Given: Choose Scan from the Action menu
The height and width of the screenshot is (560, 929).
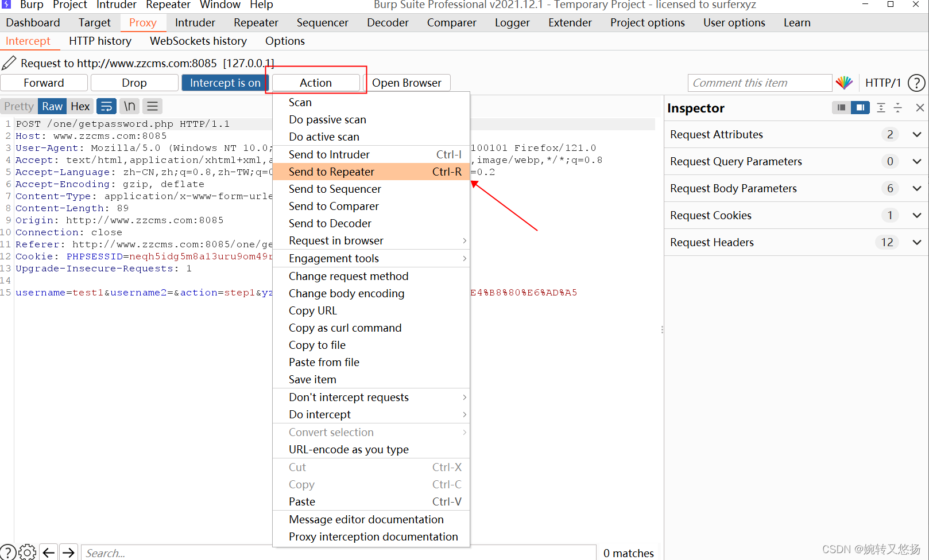Looking at the screenshot, I should (371, 102).
